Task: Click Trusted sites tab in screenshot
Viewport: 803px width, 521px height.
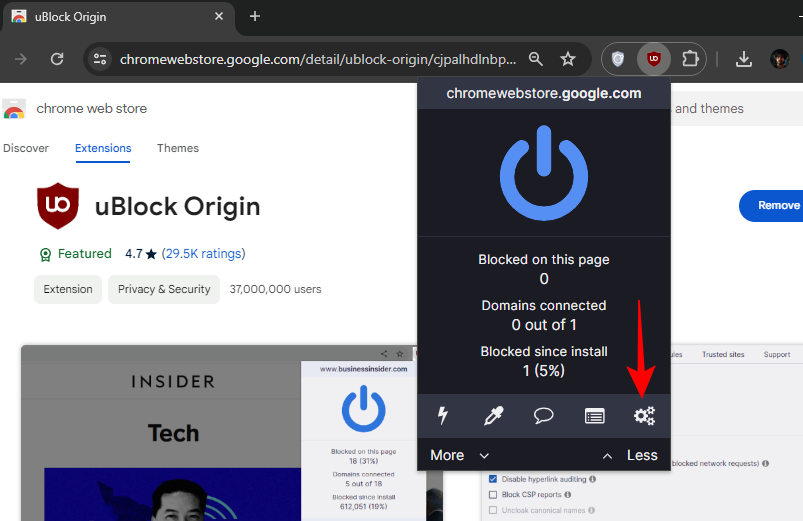Action: pos(723,355)
